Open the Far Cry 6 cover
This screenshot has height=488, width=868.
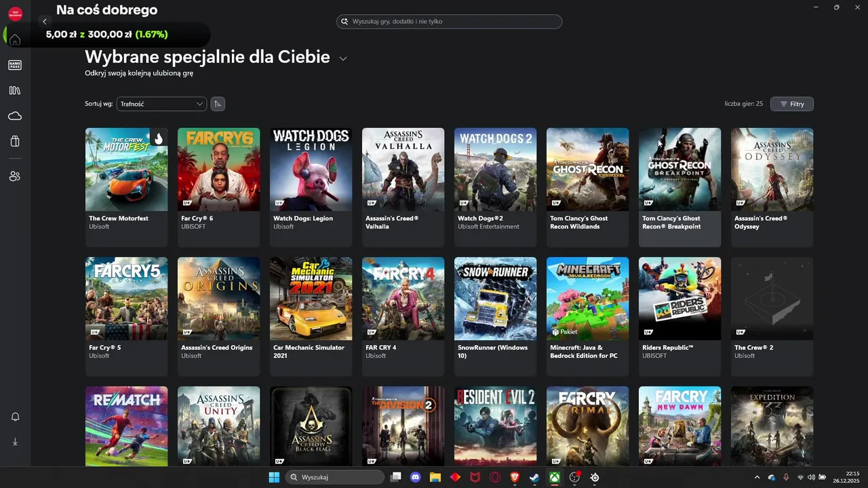218,169
